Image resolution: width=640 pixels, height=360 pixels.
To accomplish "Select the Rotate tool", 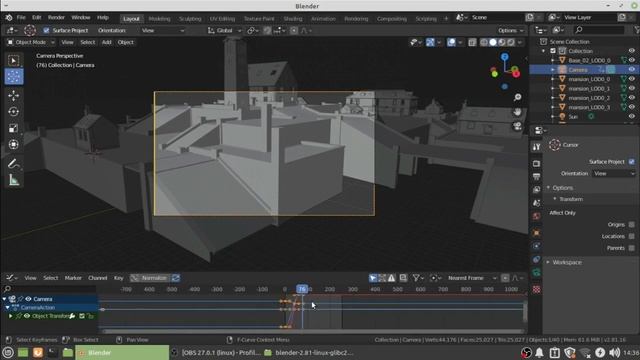I will (13, 112).
